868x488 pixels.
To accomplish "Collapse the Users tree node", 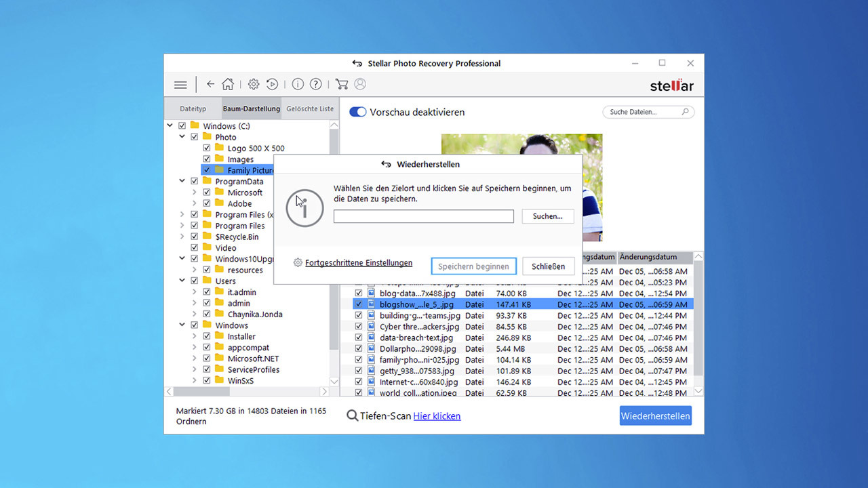I will pos(182,281).
